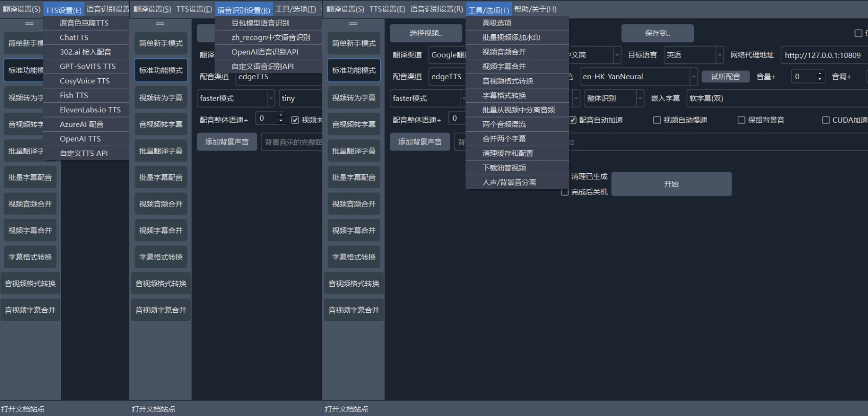Screen dimensions: 868x416
Task: Toggle the 保留背景音 checkbox
Action: (x=741, y=120)
